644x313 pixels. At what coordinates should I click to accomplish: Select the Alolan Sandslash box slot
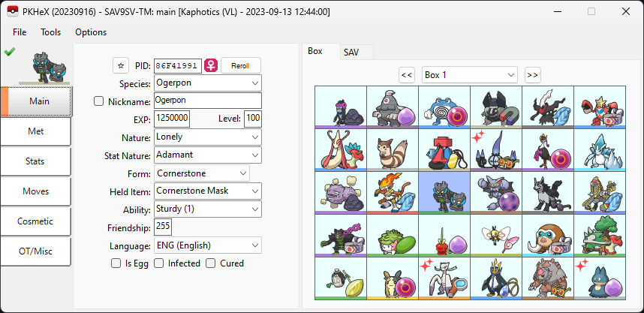click(600, 150)
